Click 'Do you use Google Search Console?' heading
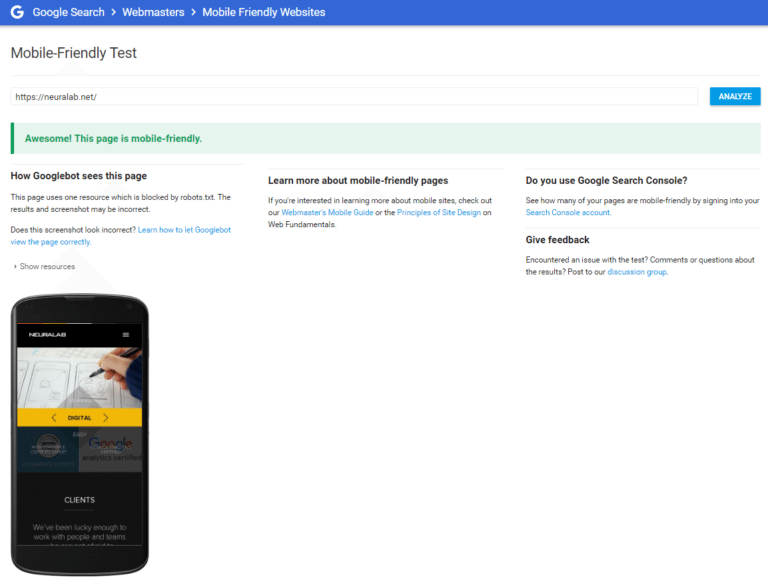The image size is (768, 583). (x=606, y=181)
